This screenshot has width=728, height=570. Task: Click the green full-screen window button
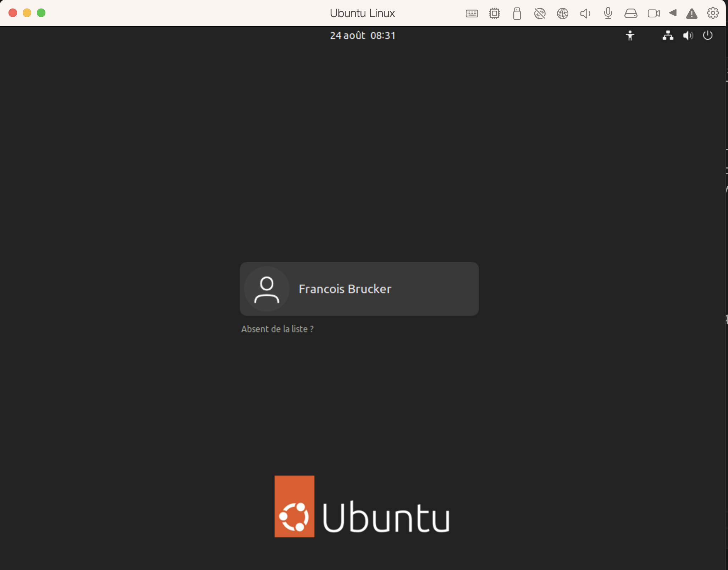[41, 13]
